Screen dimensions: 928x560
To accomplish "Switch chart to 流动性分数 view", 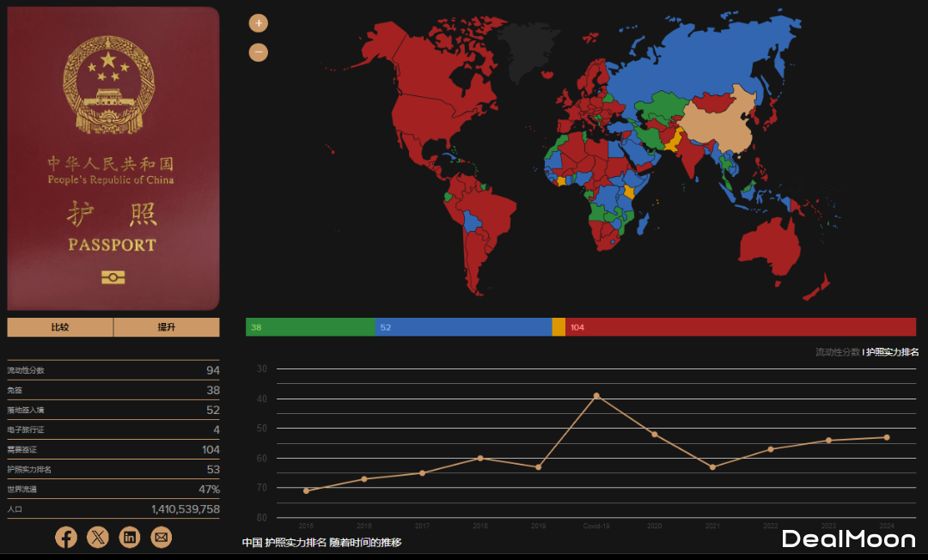I will click(x=837, y=352).
